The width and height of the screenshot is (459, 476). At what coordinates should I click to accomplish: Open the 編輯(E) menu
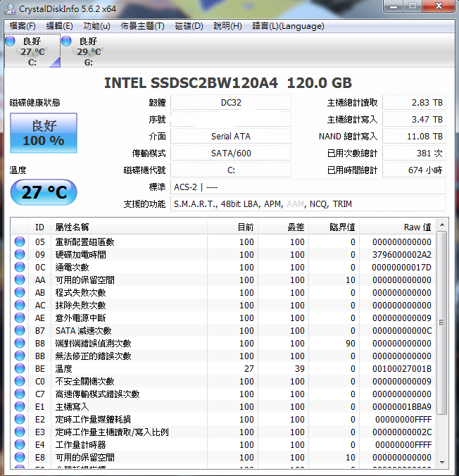coord(59,26)
